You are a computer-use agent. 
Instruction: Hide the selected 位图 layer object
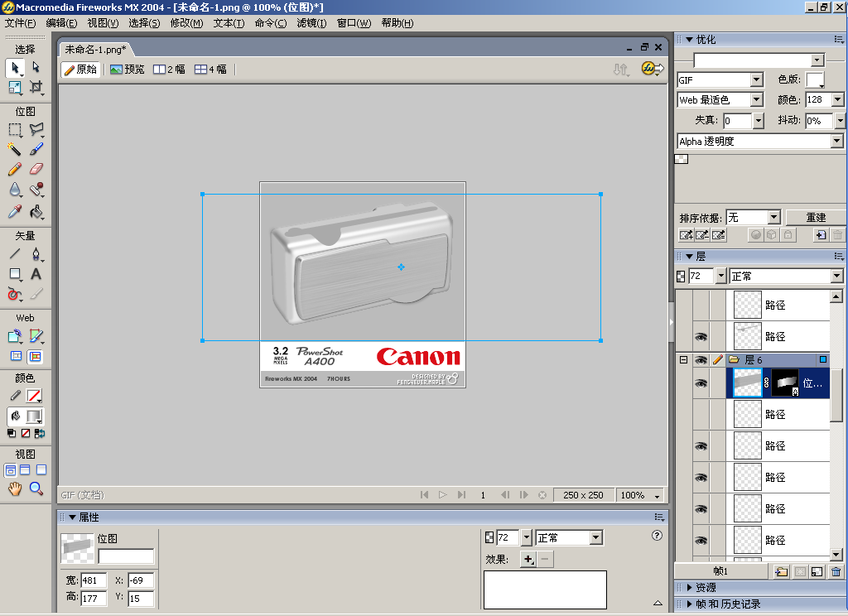(x=701, y=383)
